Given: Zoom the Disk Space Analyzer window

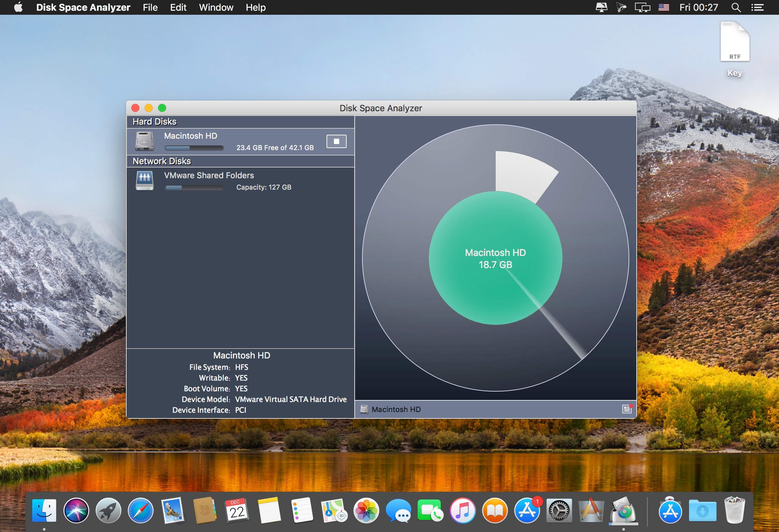Looking at the screenshot, I should tap(162, 108).
